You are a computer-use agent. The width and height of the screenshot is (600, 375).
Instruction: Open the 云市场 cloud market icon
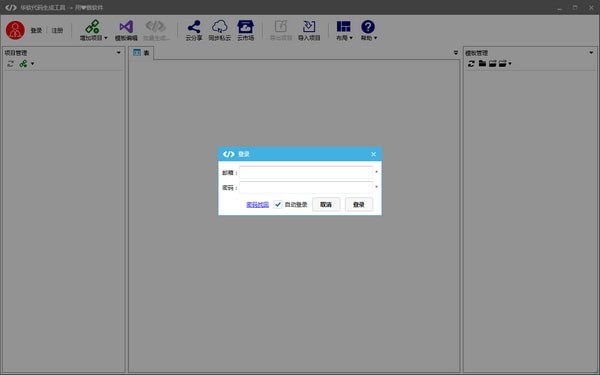click(245, 26)
